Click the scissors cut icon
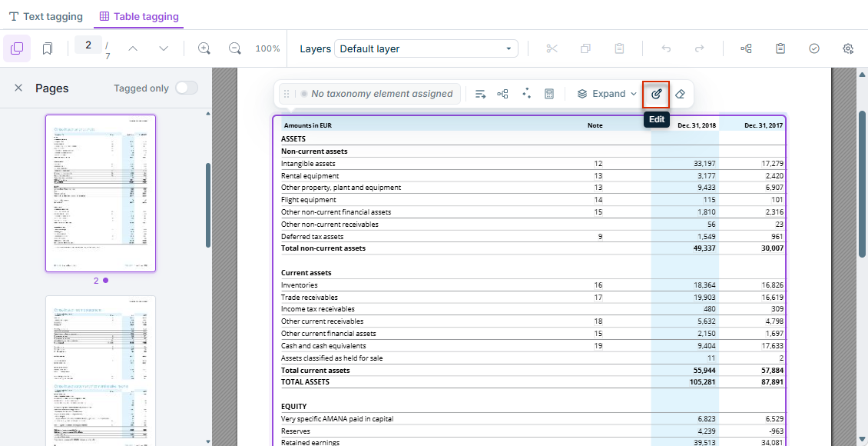 (x=552, y=48)
